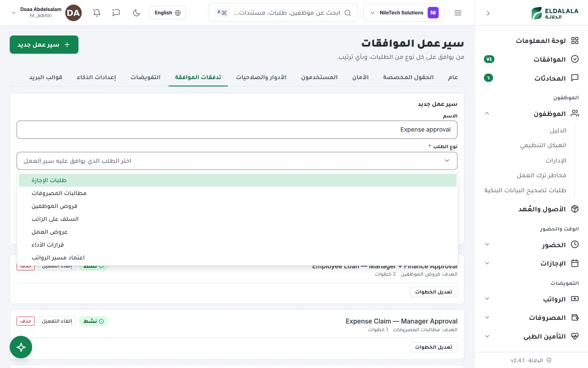Toggle dark mode moon icon
Viewport: 588px width, 368px height.
click(x=136, y=13)
